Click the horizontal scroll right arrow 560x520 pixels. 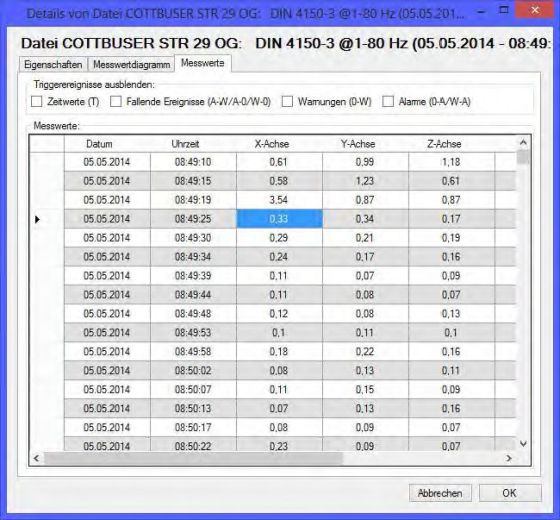509,458
